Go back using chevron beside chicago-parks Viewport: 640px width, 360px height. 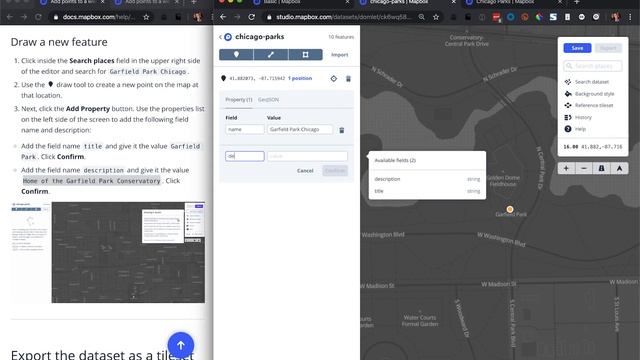(220, 37)
